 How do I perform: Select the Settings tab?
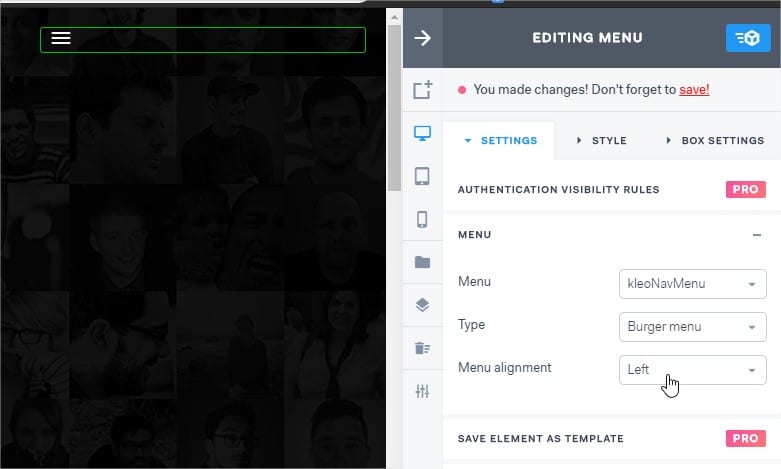pos(499,140)
